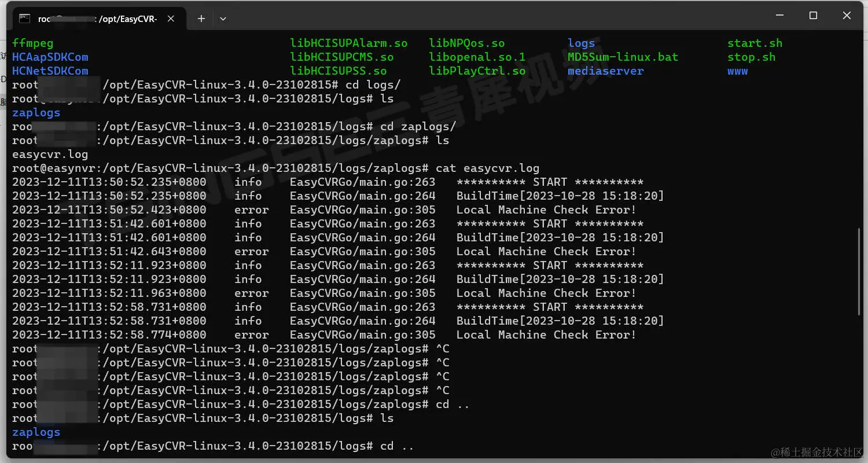Click the ffmpeg file name

point(32,43)
